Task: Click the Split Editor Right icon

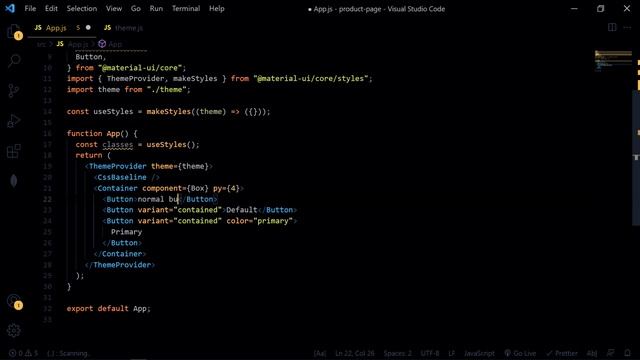Action: point(612,27)
